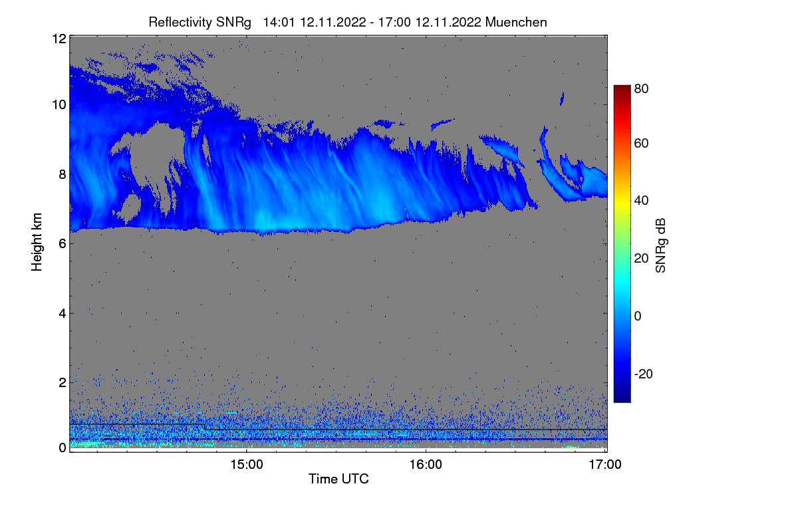
Task: Click the 15:00 time tick label
Action: tap(247, 464)
